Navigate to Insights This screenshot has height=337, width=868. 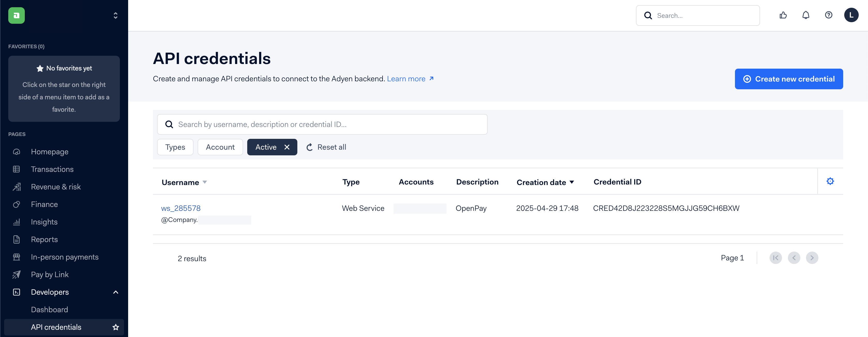tap(44, 222)
